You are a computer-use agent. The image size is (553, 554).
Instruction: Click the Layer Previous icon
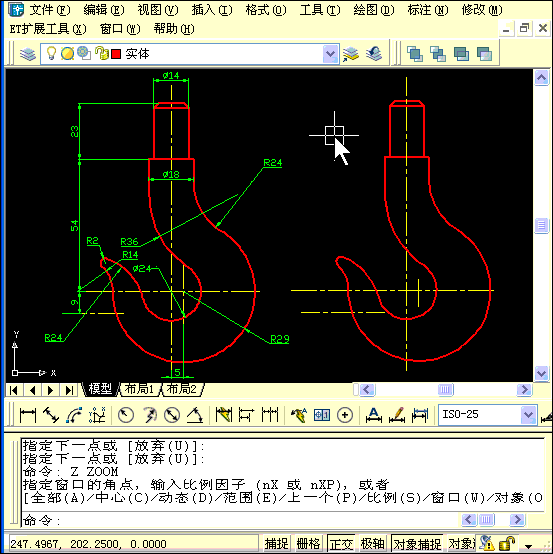[x=374, y=54]
